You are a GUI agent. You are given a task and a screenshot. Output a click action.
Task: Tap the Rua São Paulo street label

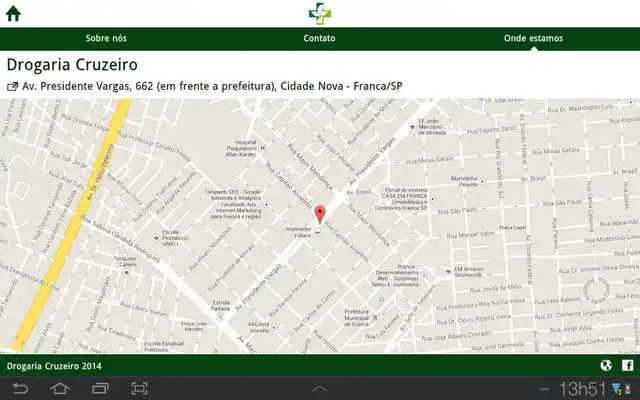point(457,211)
